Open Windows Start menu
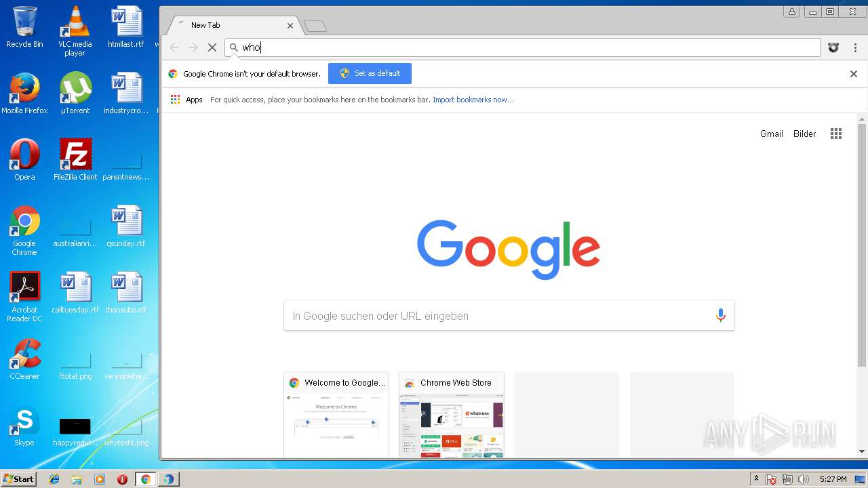The width and height of the screenshot is (868, 488). tap(18, 479)
